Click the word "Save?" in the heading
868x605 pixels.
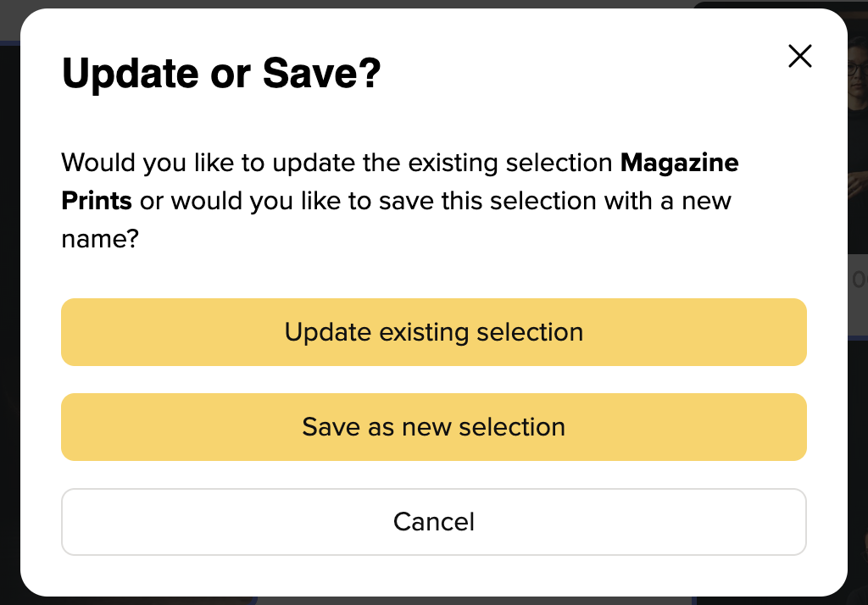click(321, 73)
